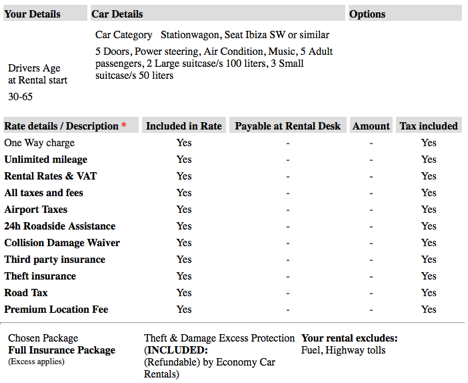This screenshot has width=468, height=383.
Task: Click Stationwagon, Seat Ibiza SW or similar text
Action: 245,35
